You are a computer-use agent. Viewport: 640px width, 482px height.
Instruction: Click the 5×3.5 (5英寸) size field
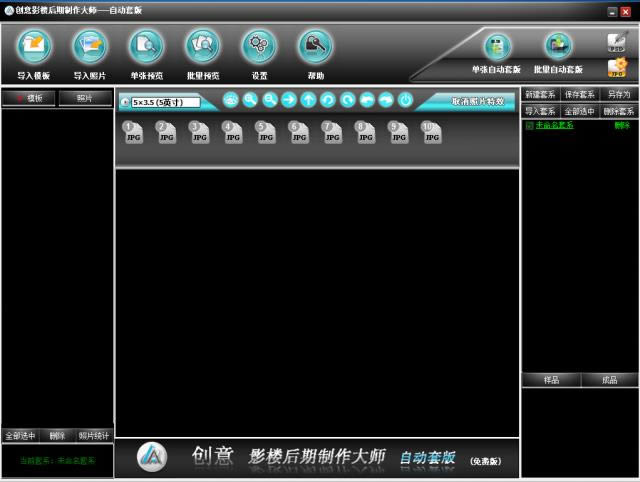tap(166, 102)
